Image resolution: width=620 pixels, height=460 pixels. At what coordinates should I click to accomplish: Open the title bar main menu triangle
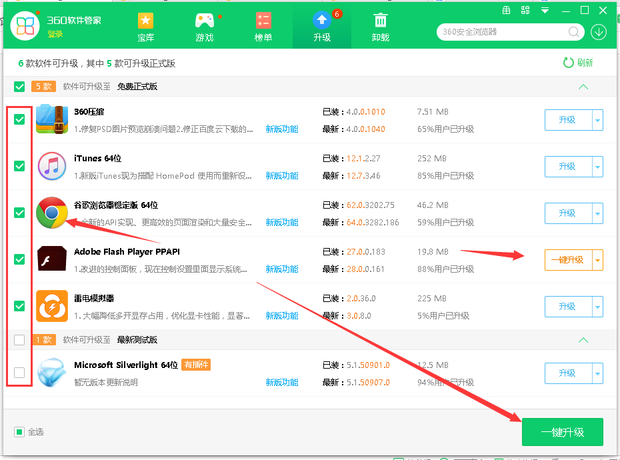tap(545, 10)
